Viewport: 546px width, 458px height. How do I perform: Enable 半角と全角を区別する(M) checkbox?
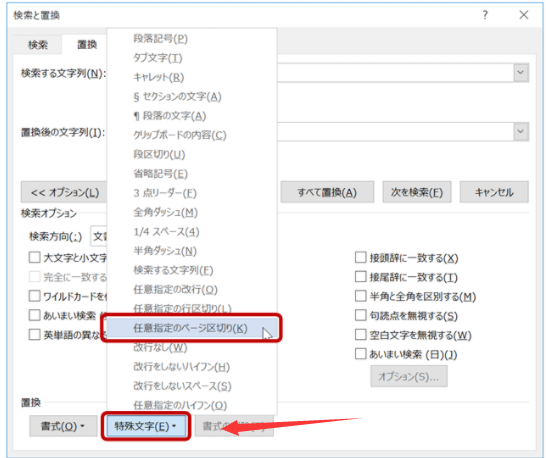point(360,296)
